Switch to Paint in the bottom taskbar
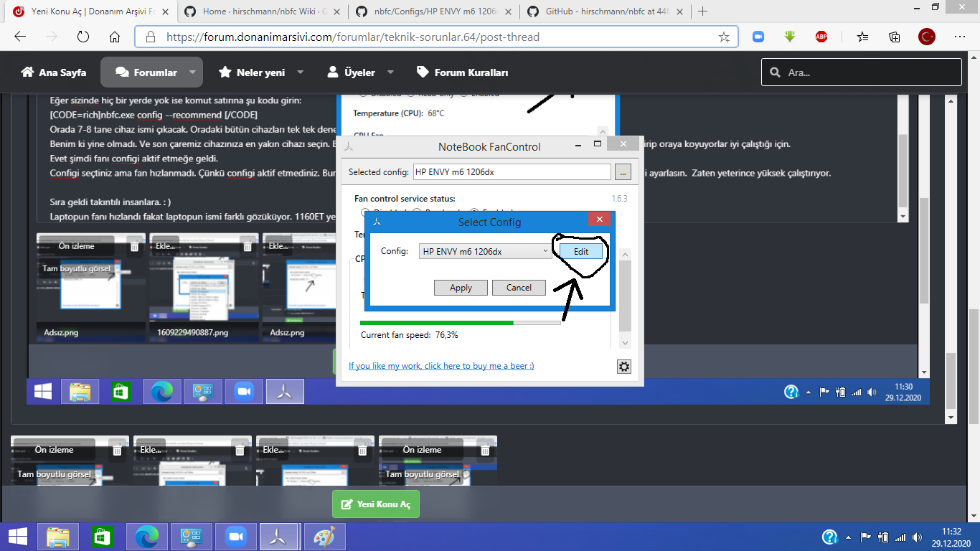980x551 pixels. [x=324, y=537]
